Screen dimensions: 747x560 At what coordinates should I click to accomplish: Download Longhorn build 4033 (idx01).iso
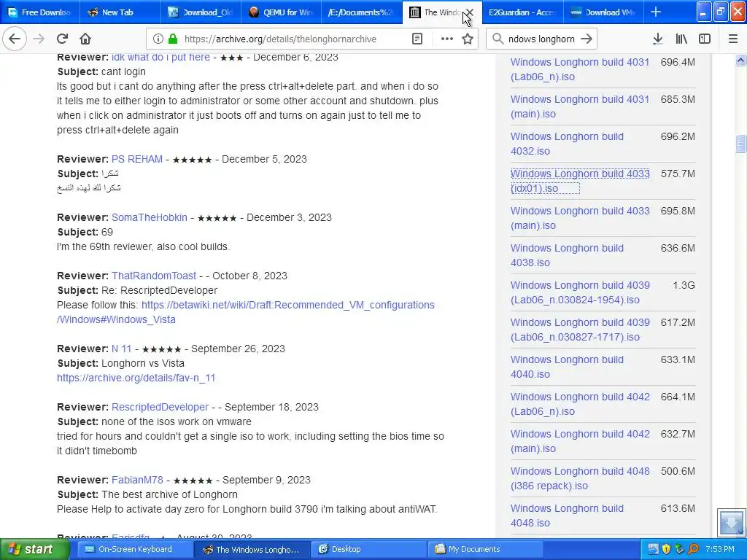pos(580,181)
